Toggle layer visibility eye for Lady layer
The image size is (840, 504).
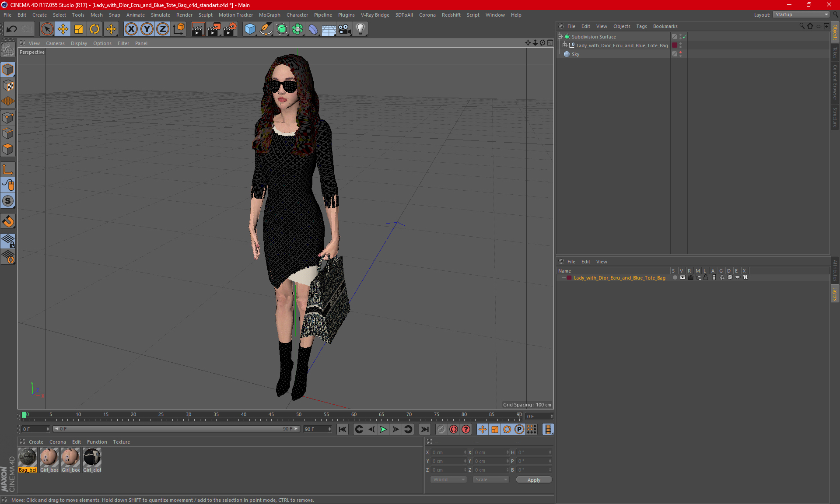(682, 277)
